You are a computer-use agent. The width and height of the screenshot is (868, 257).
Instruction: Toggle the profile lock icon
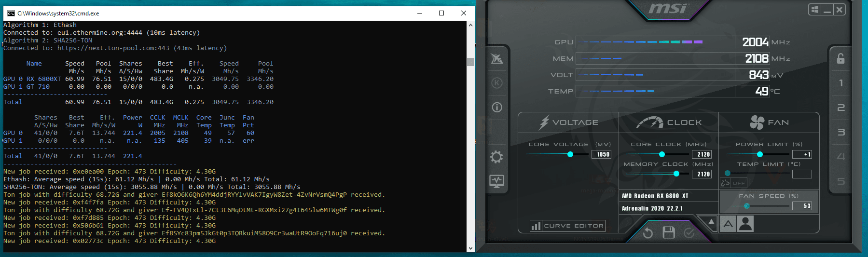840,58
